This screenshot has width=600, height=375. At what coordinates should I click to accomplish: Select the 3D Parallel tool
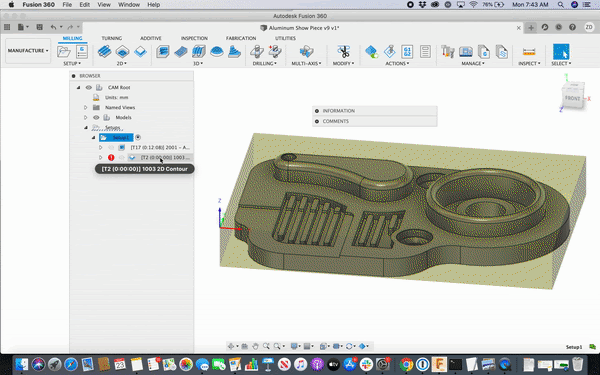199,52
